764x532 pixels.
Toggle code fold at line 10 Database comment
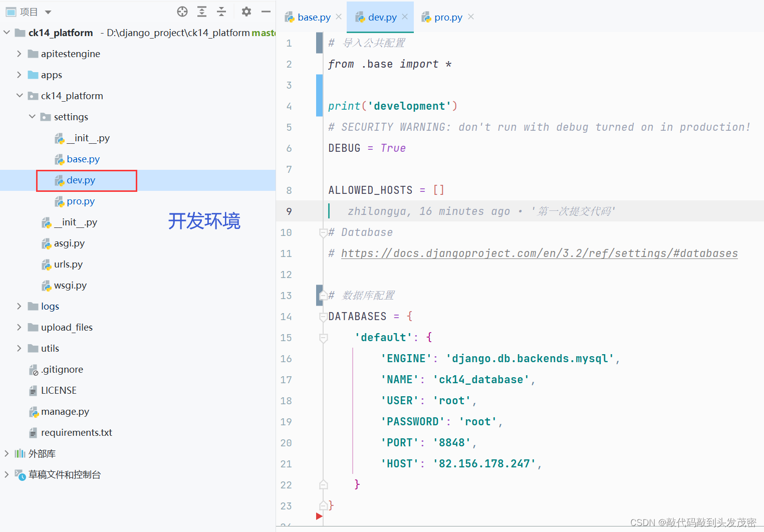click(x=323, y=232)
